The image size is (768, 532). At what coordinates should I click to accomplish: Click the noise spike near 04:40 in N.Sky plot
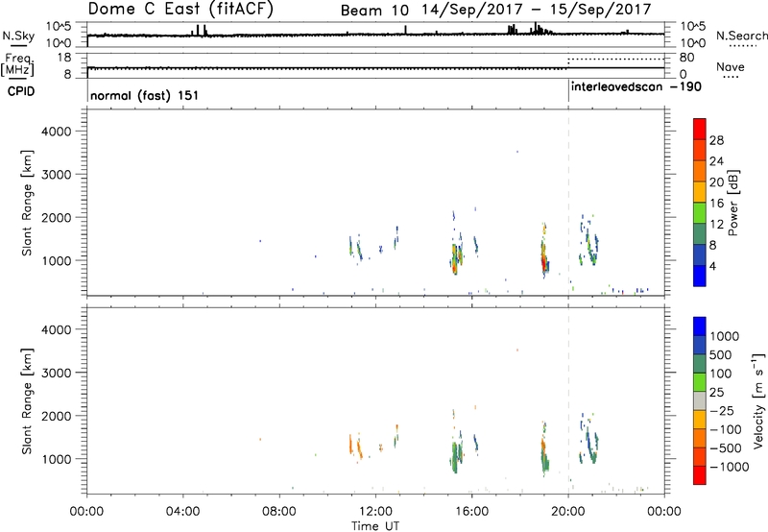click(x=198, y=30)
